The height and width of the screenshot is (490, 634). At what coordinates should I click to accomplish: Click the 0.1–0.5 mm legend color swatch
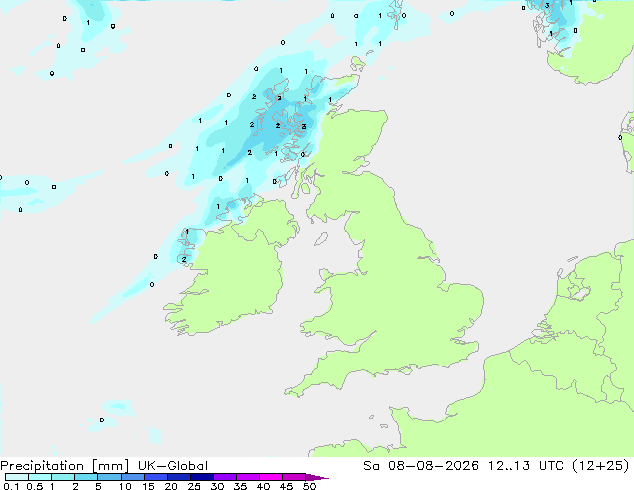click(x=17, y=477)
